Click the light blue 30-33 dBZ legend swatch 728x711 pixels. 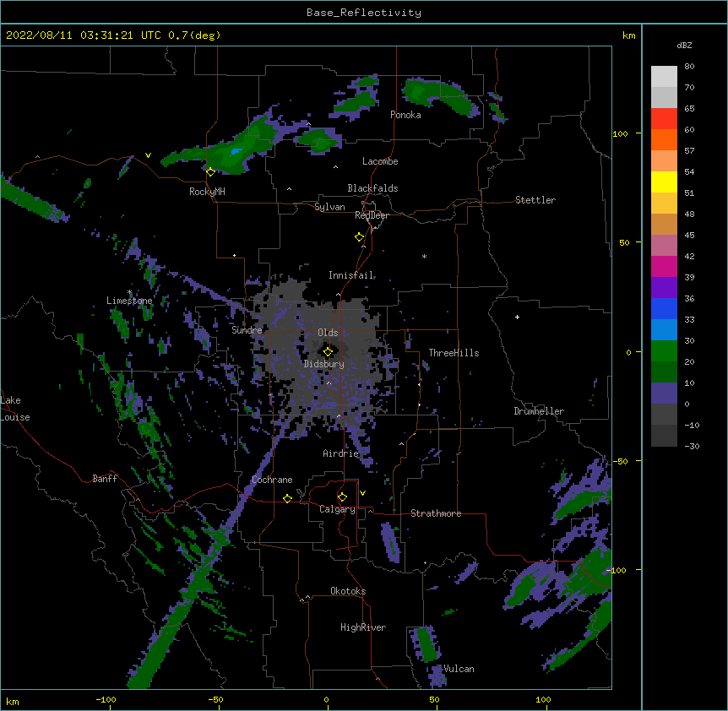point(664,329)
